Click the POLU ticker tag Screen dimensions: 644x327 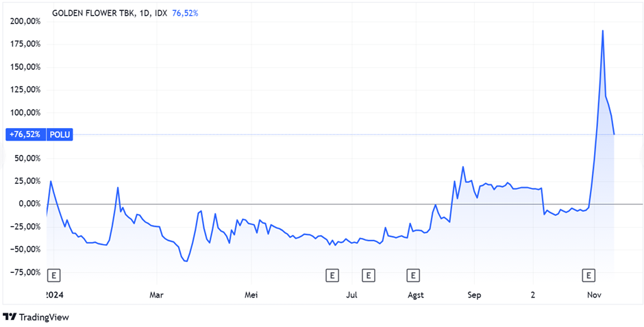pos(60,135)
